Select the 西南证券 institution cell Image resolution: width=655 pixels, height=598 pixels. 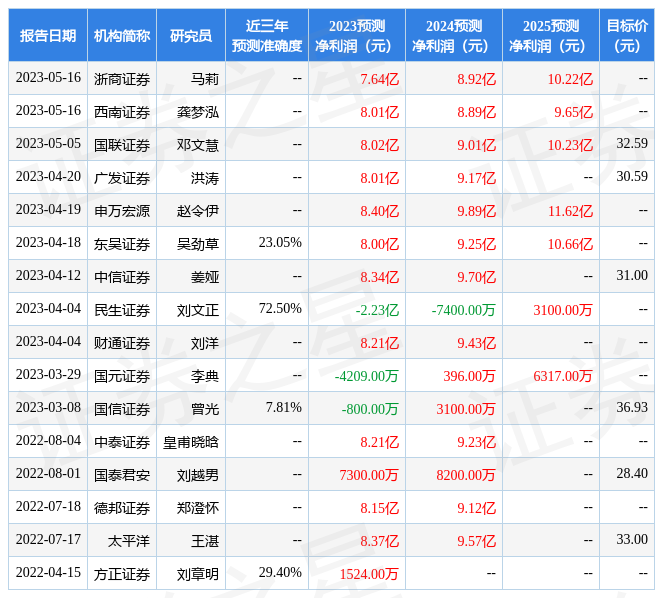click(x=122, y=112)
